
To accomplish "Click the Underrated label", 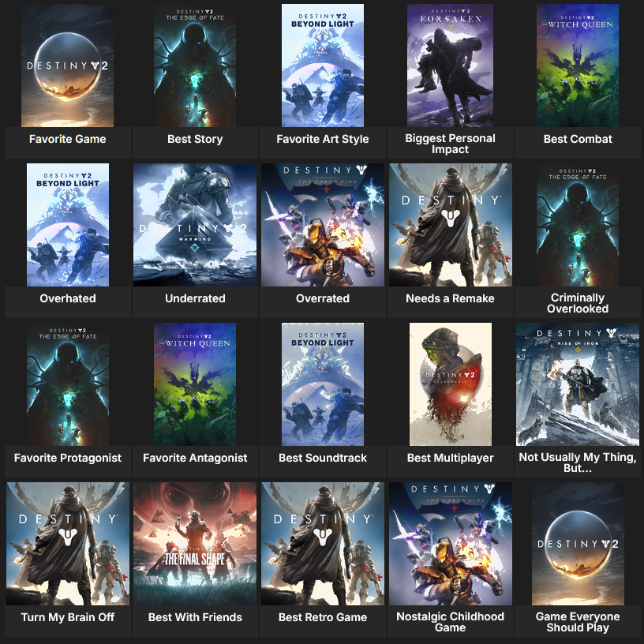I will [195, 298].
